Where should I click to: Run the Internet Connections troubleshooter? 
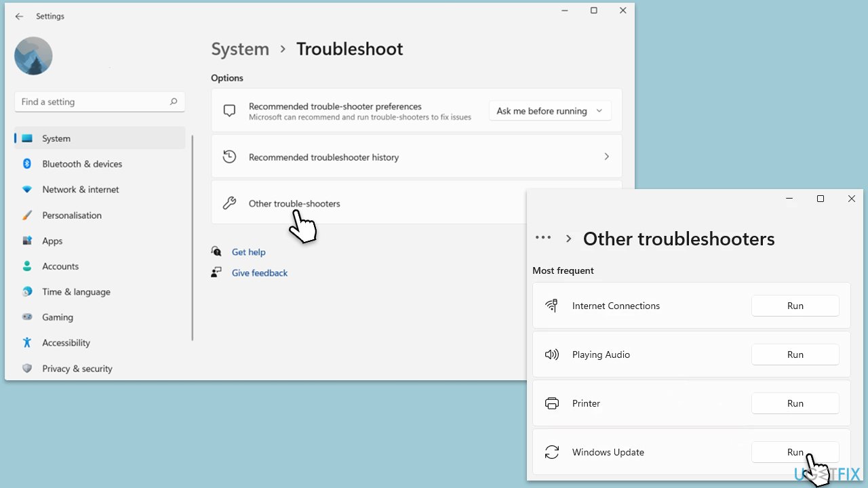[795, 306]
